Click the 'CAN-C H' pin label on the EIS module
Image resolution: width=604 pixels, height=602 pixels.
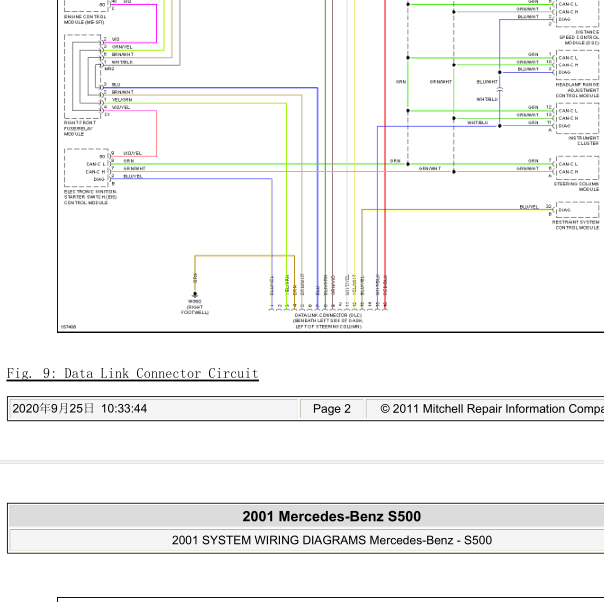(x=96, y=172)
